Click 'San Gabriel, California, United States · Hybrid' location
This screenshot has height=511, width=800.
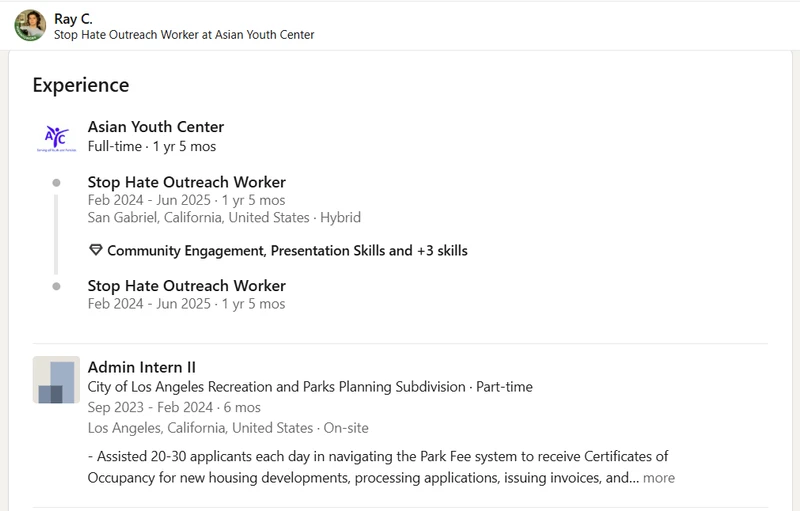pos(224,218)
